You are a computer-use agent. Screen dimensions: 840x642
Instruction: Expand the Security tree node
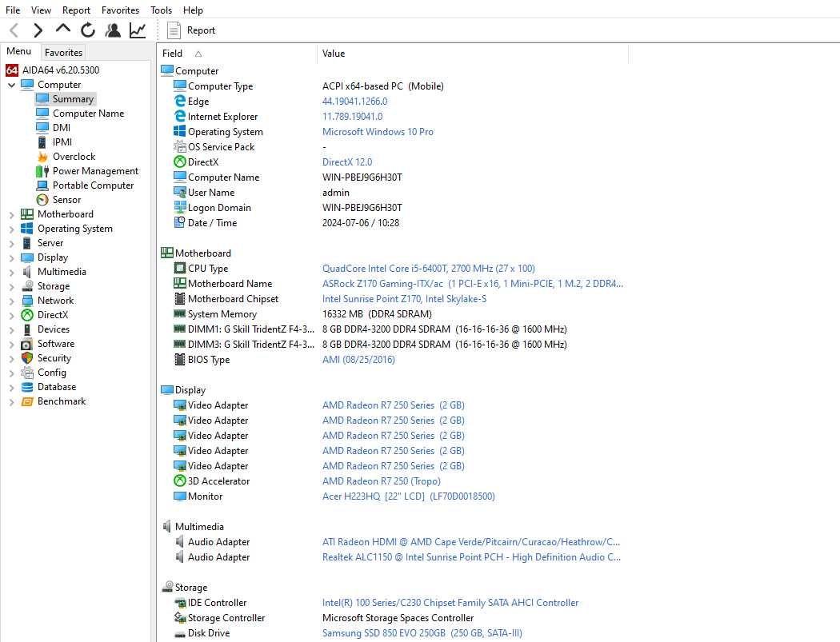(x=11, y=358)
